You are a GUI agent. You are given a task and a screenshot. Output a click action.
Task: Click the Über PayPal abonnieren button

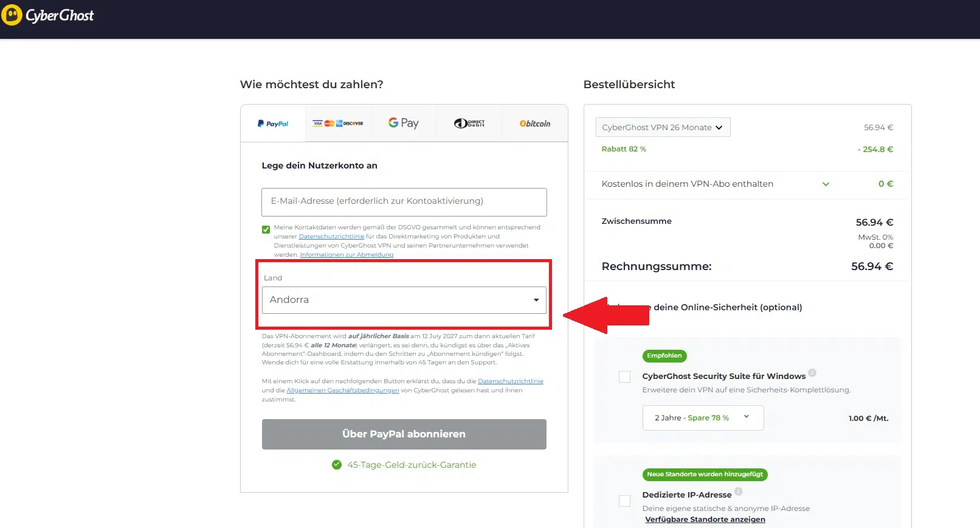(404, 434)
